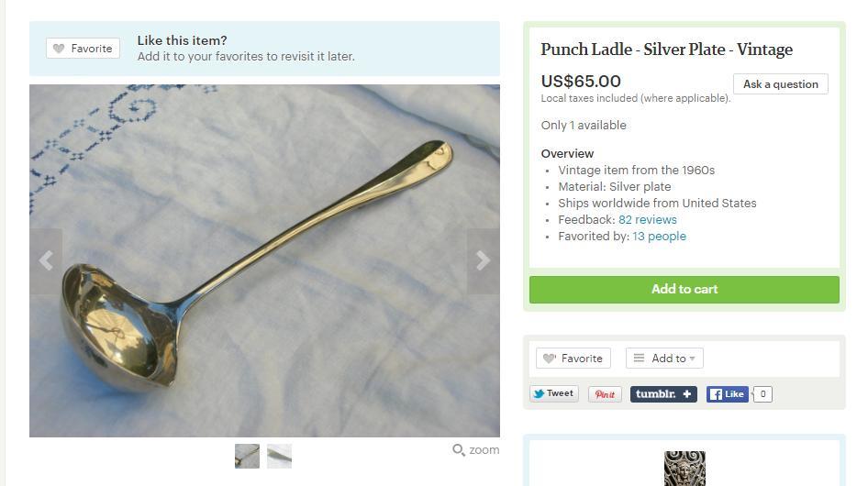Open the Add to dropdown
Image resolution: width=868 pixels, height=486 pixels.
[664, 359]
